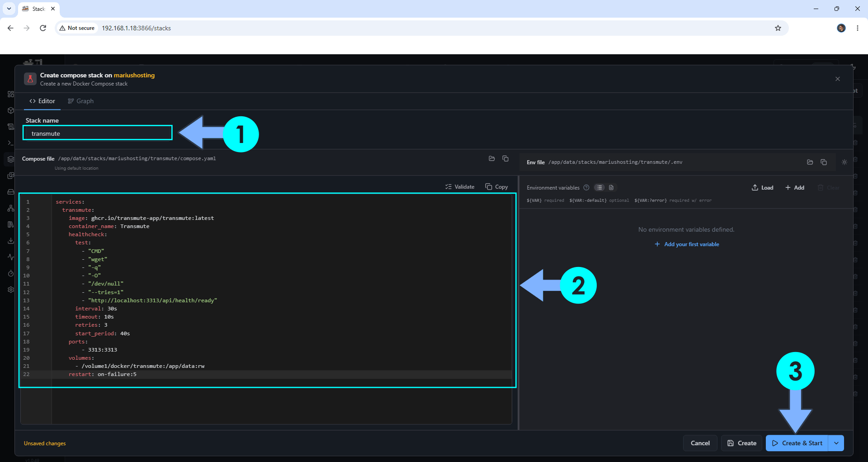This screenshot has width=868, height=462.
Task: Reload the browser page
Action: coord(43,28)
